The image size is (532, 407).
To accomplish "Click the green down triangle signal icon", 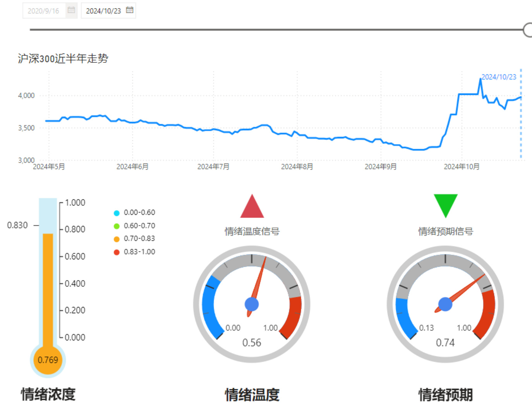I will pos(445,205).
